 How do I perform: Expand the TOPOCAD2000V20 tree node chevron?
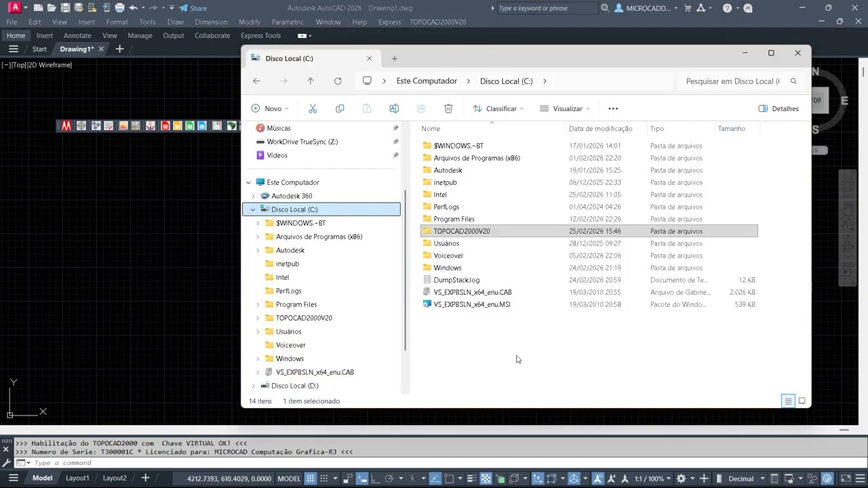(x=258, y=318)
